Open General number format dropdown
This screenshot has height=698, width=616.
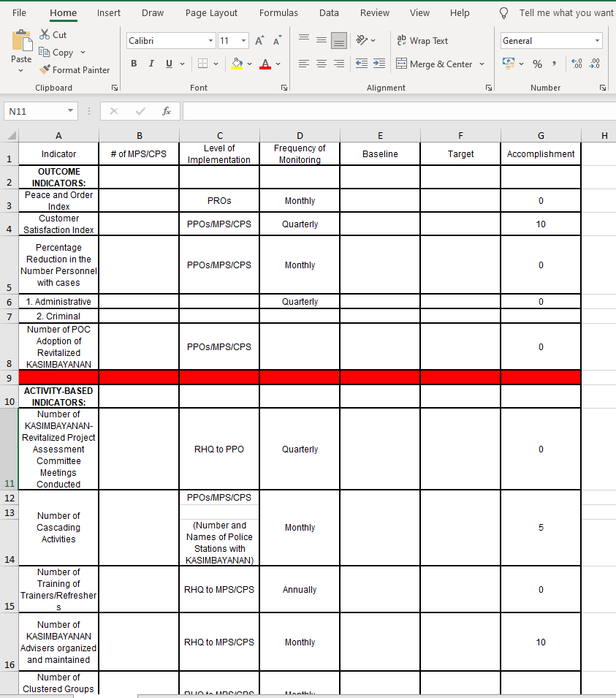[597, 40]
